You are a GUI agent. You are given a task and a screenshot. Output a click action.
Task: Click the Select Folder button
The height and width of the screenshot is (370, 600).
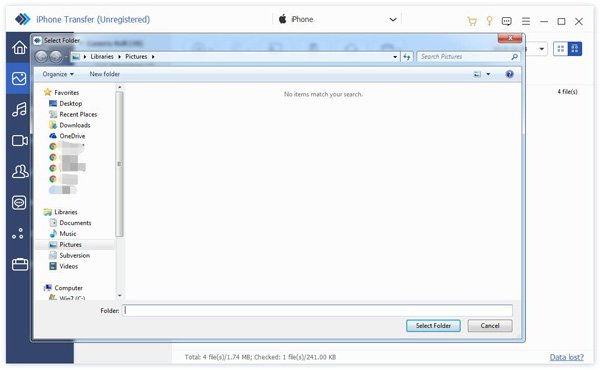(x=433, y=326)
